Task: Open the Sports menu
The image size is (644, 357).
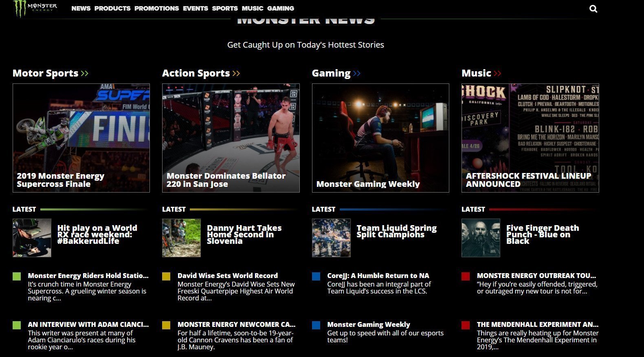Action: tap(225, 8)
